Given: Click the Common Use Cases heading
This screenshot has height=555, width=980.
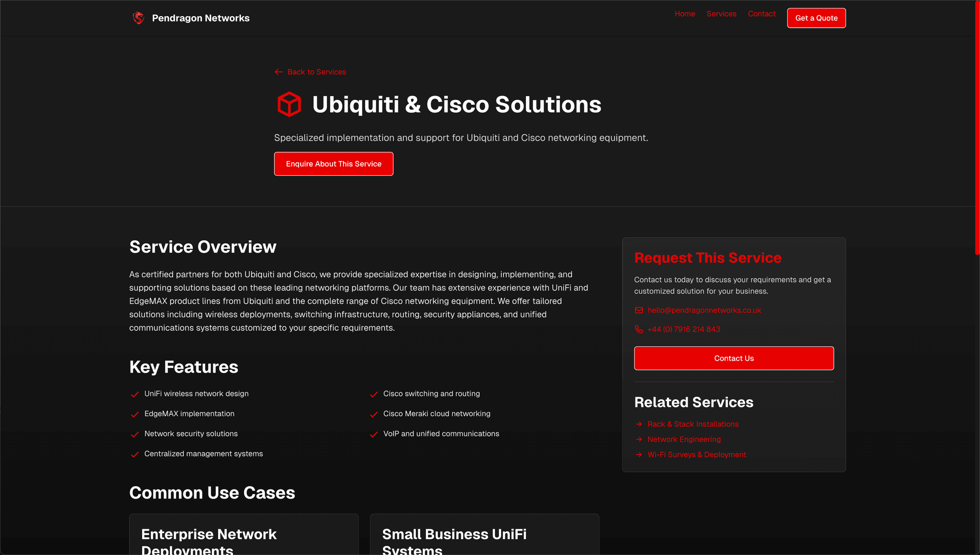Looking at the screenshot, I should point(212,493).
